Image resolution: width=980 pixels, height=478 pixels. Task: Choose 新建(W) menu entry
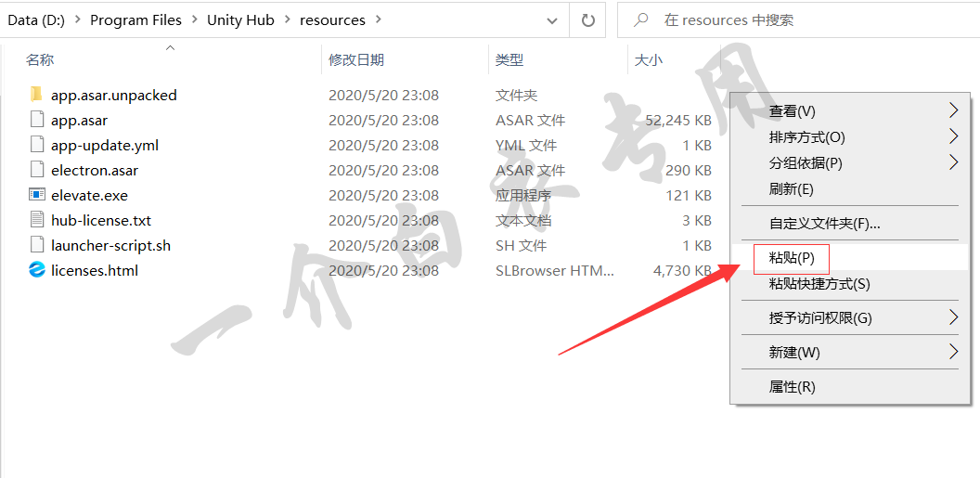pos(850,353)
